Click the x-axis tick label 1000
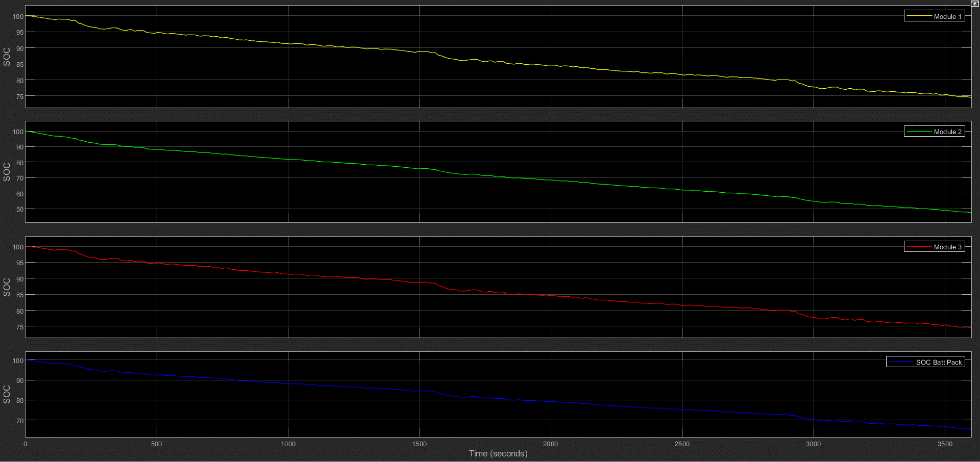Image resolution: width=980 pixels, height=462 pixels. 288,444
